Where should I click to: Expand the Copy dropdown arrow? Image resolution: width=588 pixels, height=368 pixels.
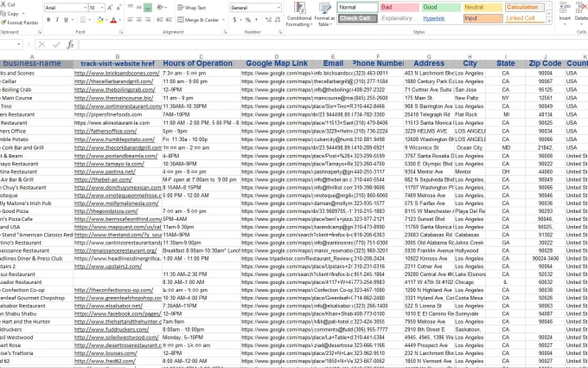click(x=23, y=14)
